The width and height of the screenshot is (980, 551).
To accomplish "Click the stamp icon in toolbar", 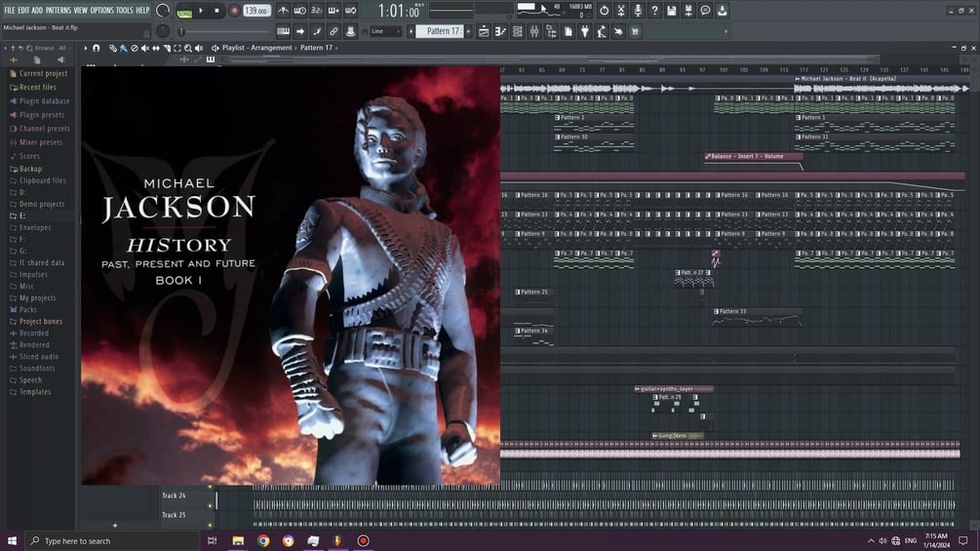I will (x=351, y=31).
